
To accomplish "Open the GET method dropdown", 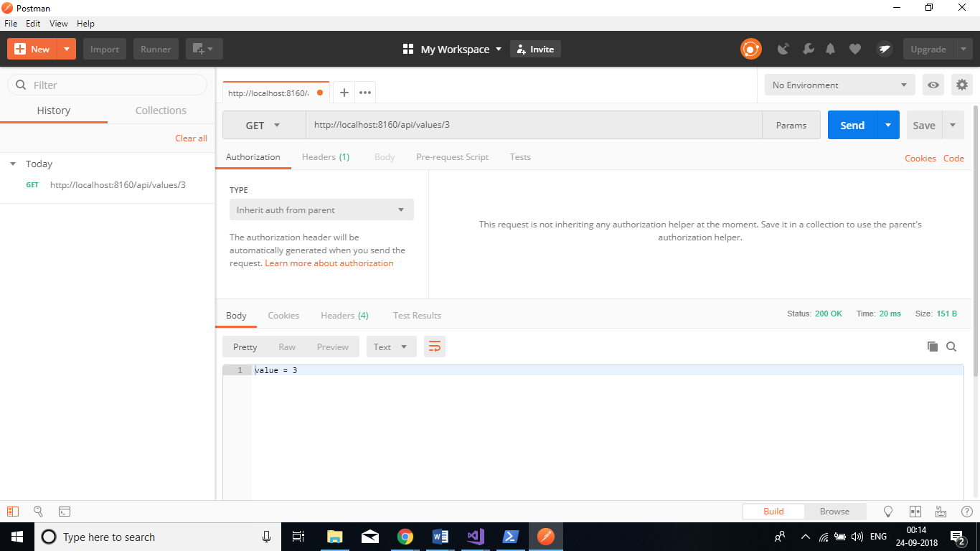I will (x=263, y=125).
